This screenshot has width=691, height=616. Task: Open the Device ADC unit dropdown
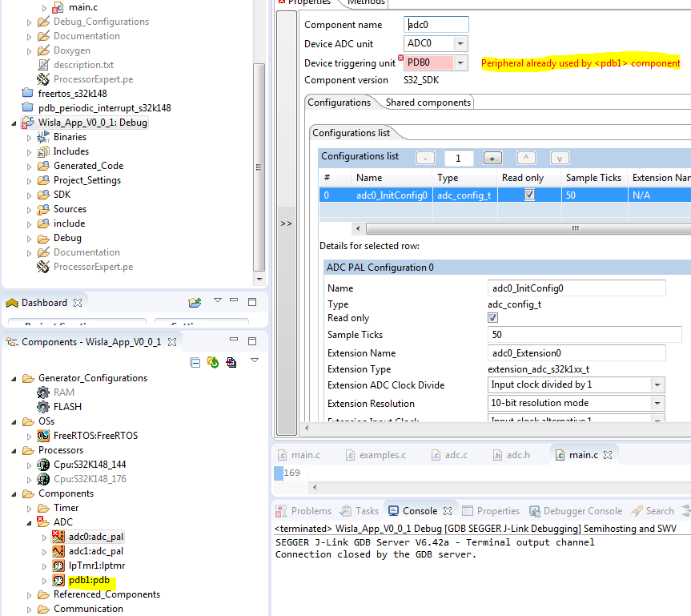click(460, 43)
